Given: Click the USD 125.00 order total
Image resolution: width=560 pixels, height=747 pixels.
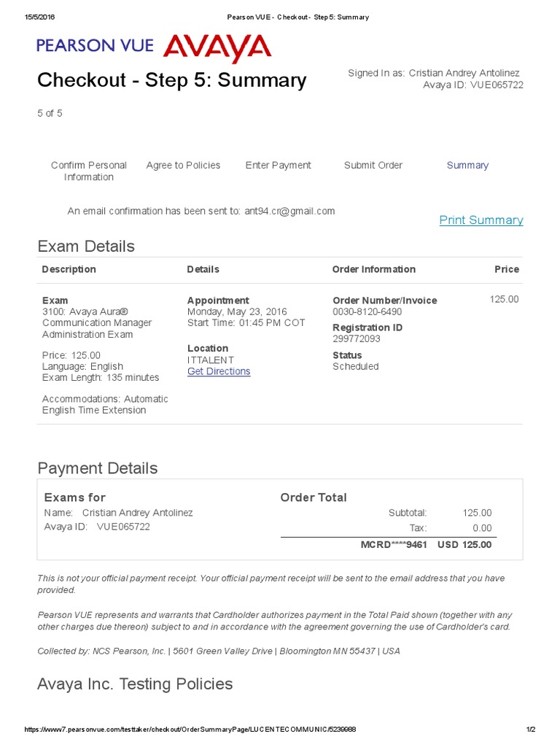Looking at the screenshot, I should (x=464, y=544).
